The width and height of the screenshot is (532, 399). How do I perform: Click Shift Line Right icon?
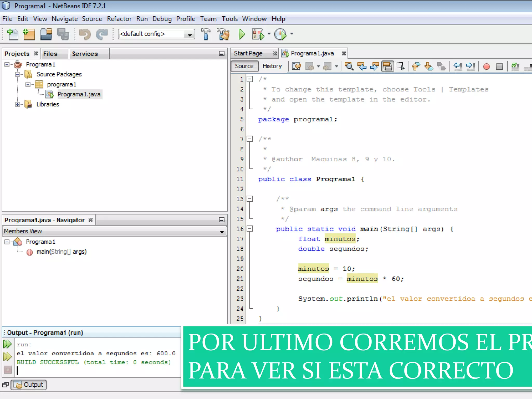[470, 66]
